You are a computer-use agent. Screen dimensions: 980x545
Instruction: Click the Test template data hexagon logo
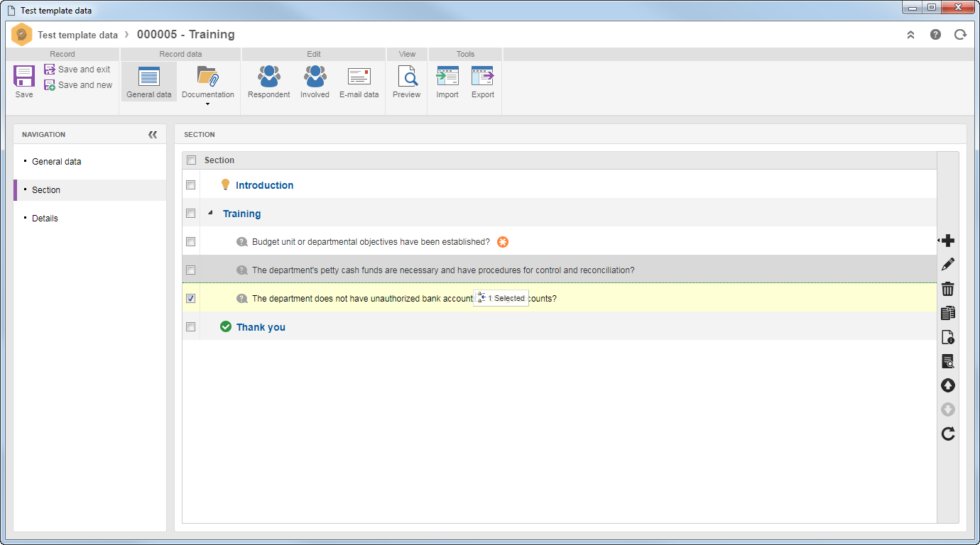(x=22, y=34)
